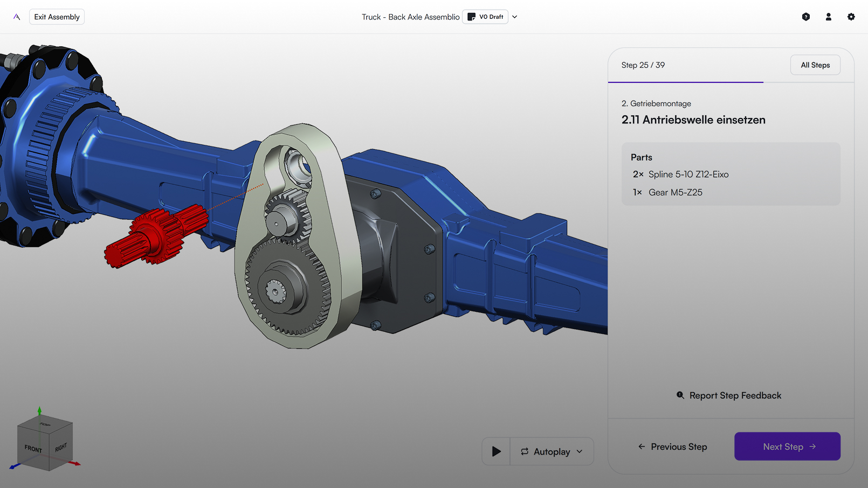Click the Truck - Back Axle Assemblio title
868x488 pixels.
[411, 17]
